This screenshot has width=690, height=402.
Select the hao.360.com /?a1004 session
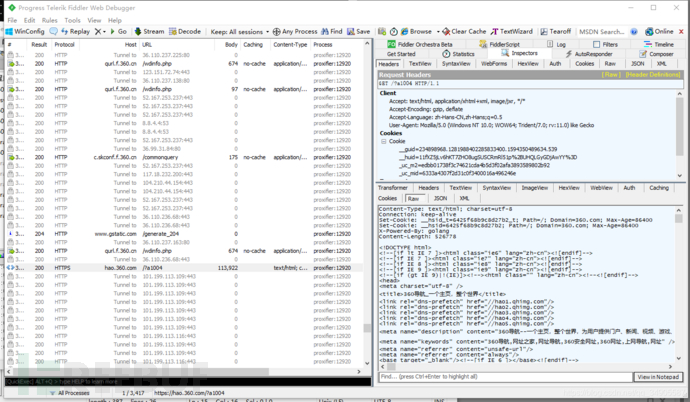184,268
